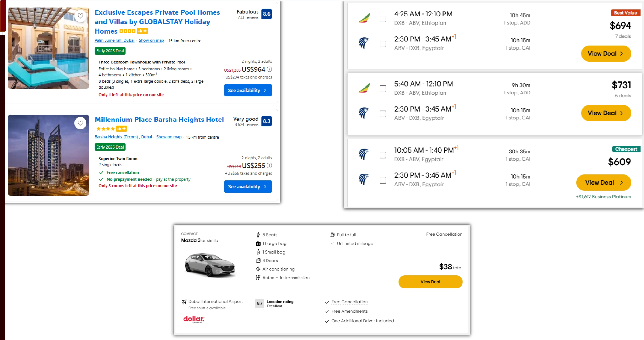644x340 pixels.
Task: Check the 4:25 AM Ethiopian outbound flight
Action: point(383,19)
